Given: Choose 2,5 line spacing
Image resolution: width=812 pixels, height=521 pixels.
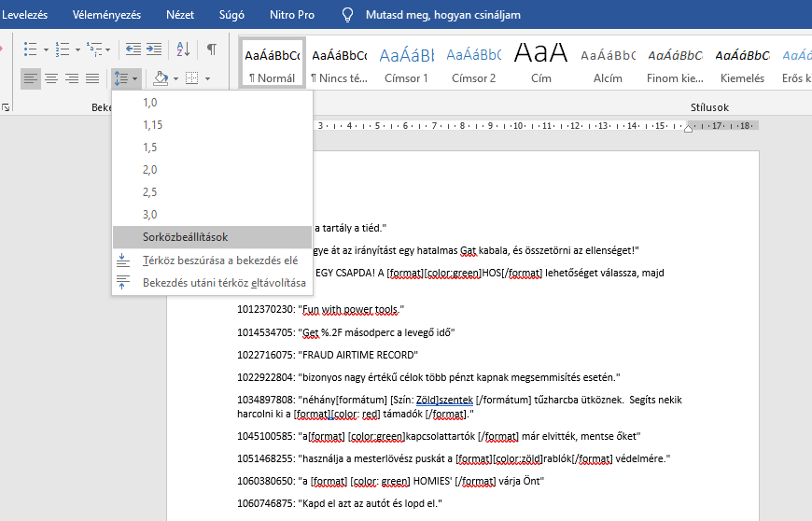Looking at the screenshot, I should 212,192.
